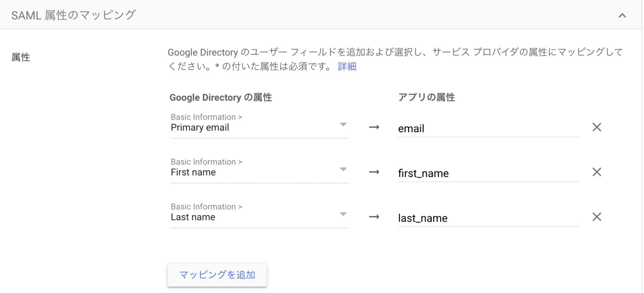Screen dimensions: 644x293
Task: Click the Google Directory description text
Action: 394,52
